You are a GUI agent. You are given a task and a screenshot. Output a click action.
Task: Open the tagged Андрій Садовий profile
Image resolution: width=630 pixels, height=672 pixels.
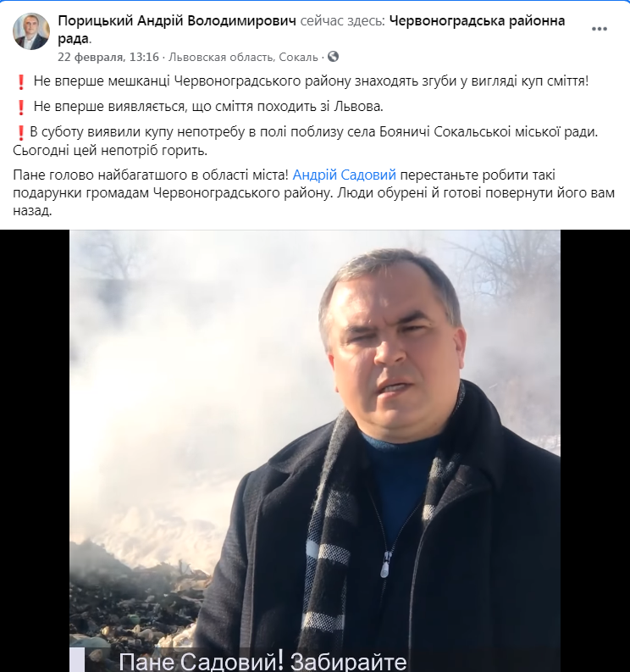pyautogui.click(x=345, y=175)
